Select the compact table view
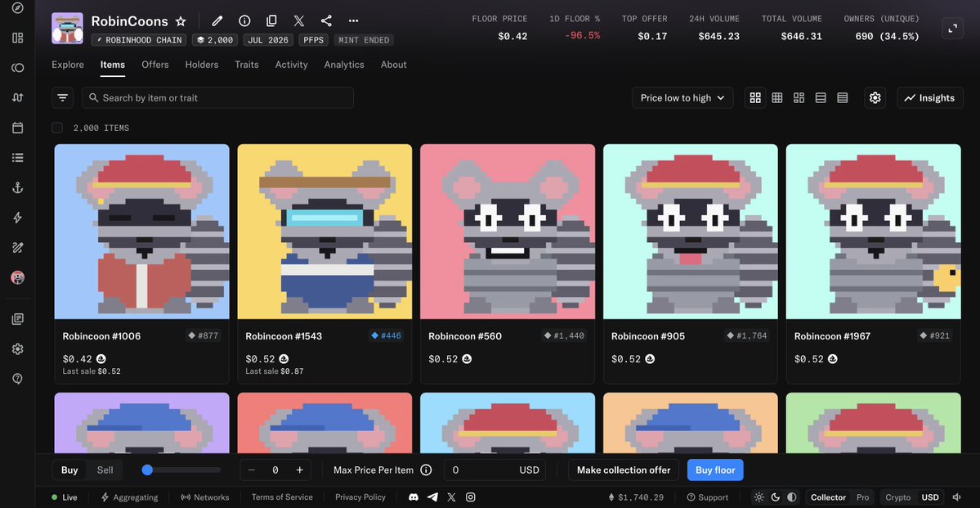This screenshot has height=508, width=980. 843,97
